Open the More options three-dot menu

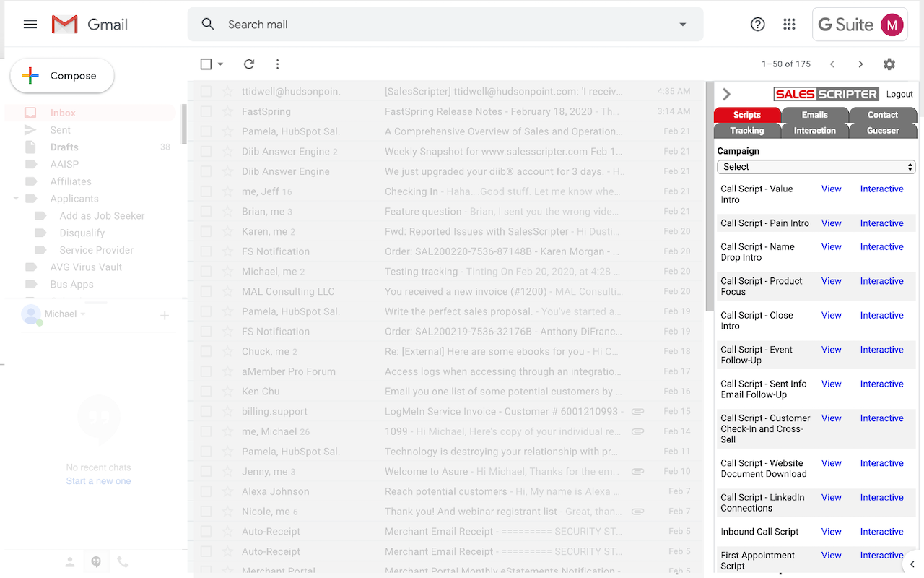click(277, 64)
